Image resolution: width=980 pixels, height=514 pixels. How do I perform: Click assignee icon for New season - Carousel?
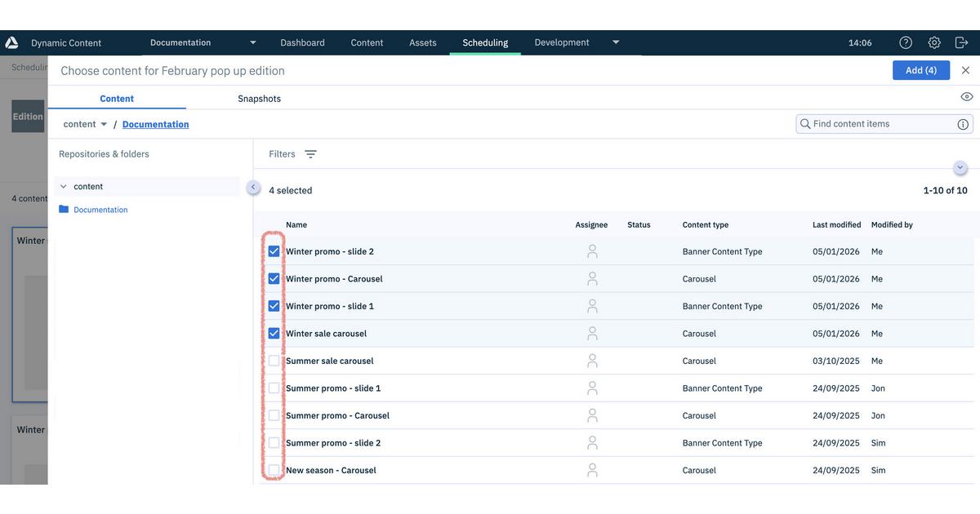[592, 470]
